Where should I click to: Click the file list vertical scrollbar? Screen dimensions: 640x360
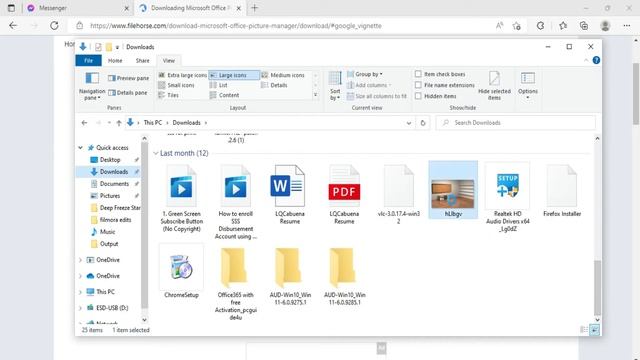tap(597, 287)
